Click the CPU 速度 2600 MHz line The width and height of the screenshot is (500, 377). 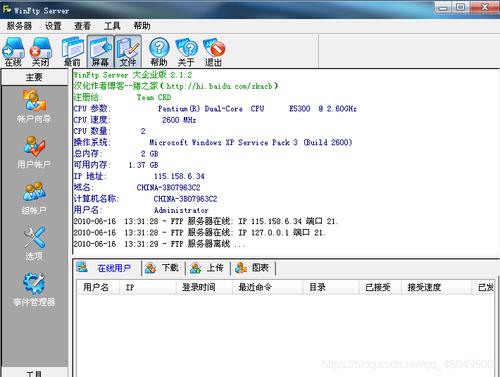(x=135, y=120)
